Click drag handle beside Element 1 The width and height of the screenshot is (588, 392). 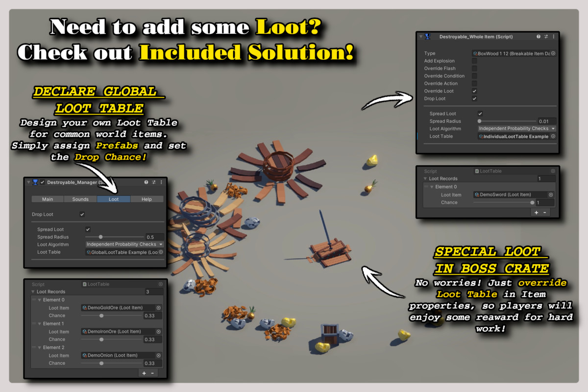33,324
